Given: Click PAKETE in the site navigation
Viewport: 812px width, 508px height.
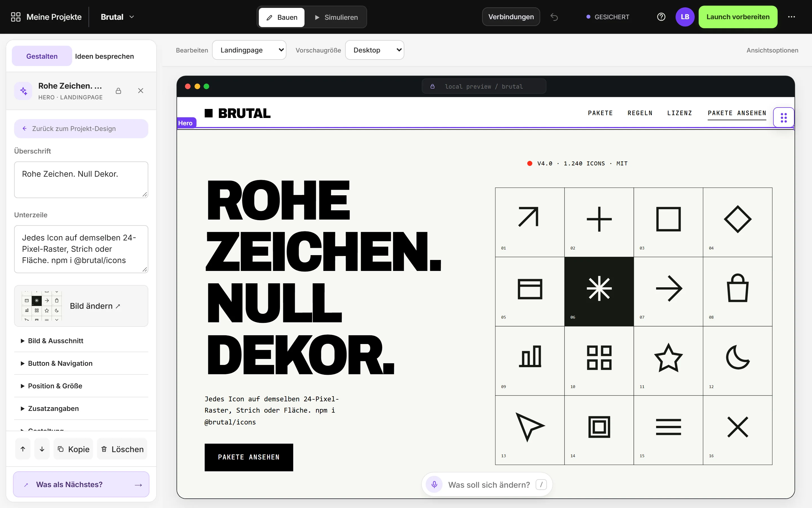Looking at the screenshot, I should click(x=600, y=113).
